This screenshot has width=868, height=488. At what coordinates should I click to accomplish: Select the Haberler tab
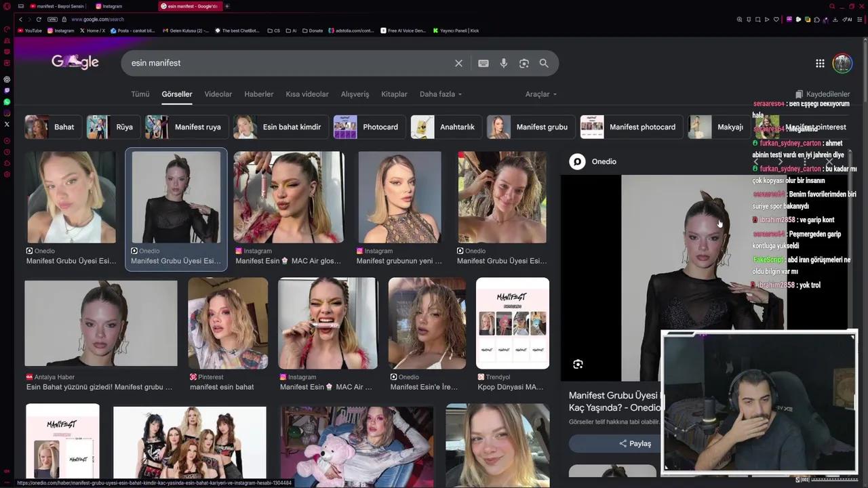258,94
